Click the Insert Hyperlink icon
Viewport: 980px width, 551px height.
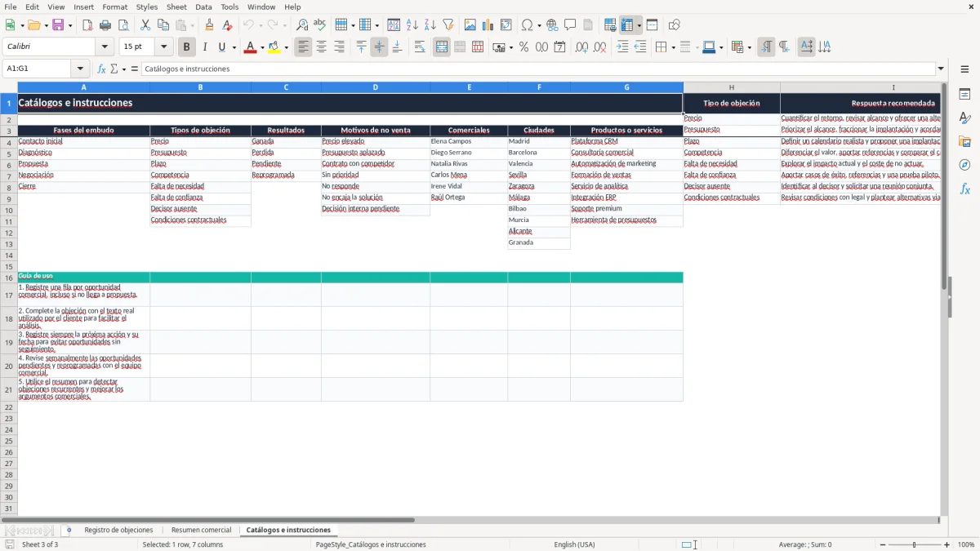click(x=552, y=25)
